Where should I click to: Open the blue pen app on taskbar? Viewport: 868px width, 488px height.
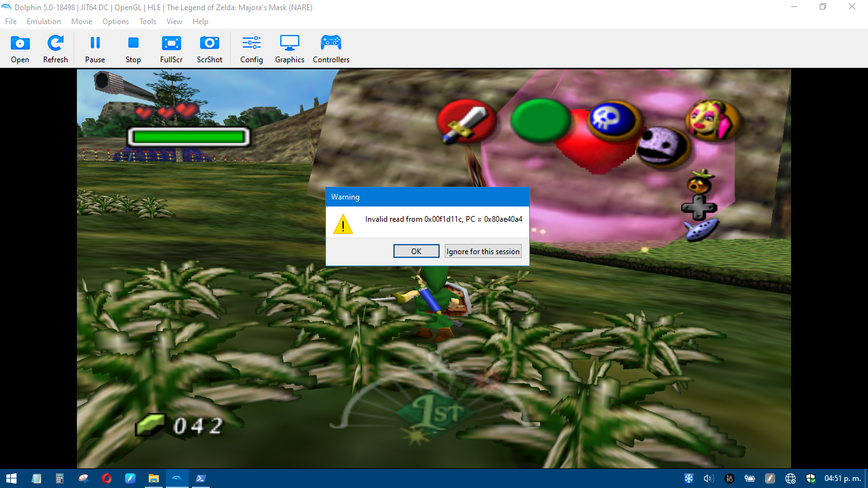[130, 478]
